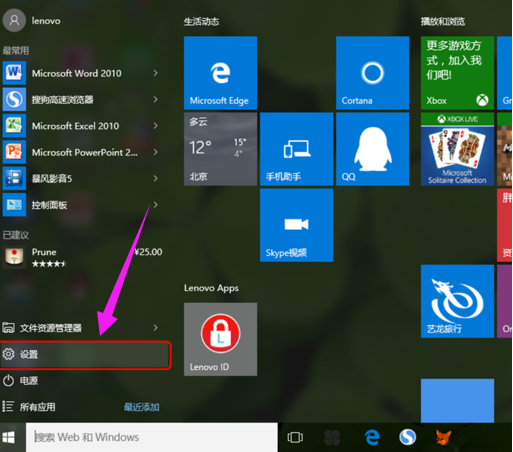
Task: Open the QQ penguin tile
Action: 372,149
